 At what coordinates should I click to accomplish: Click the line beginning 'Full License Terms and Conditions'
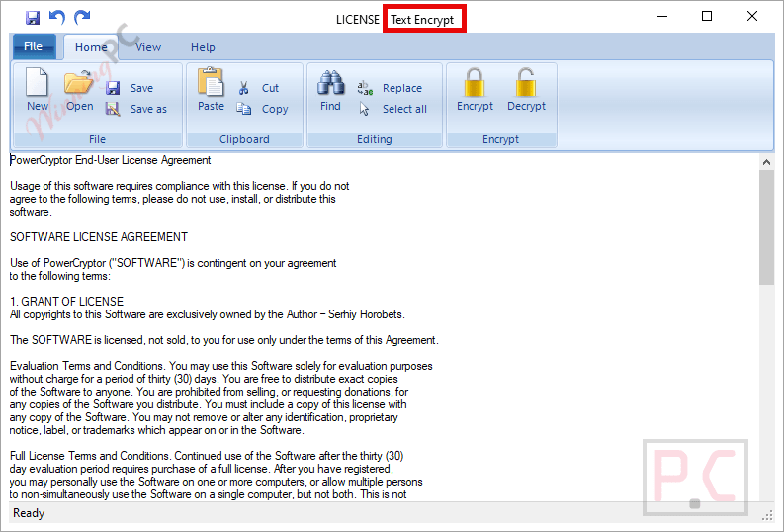207,456
